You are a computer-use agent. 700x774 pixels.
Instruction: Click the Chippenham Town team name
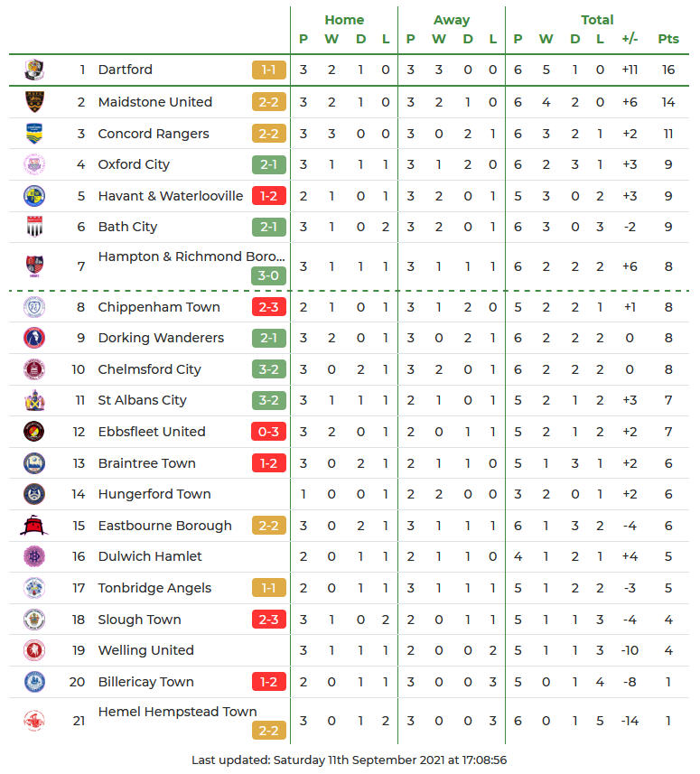159,307
